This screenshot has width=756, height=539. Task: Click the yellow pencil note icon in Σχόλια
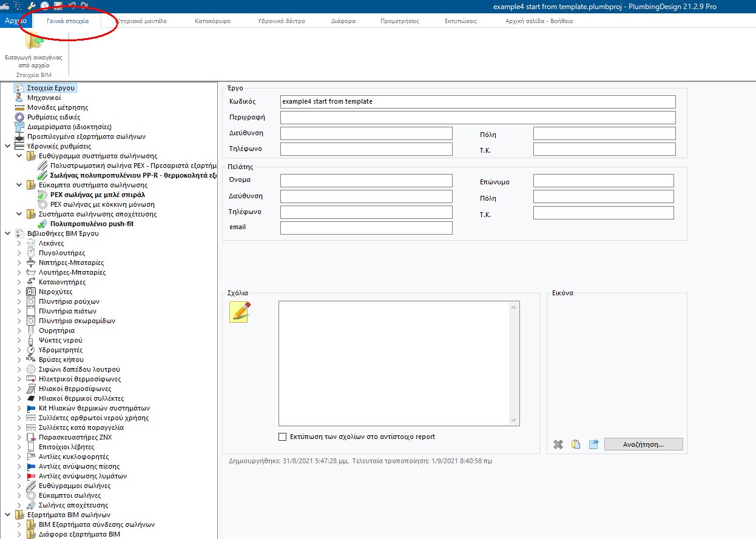(240, 312)
